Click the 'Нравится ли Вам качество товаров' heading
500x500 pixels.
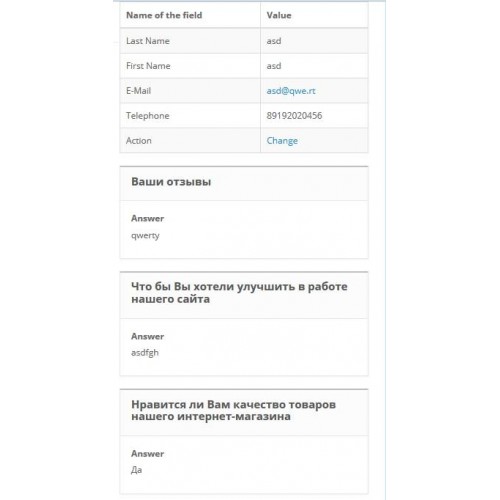tap(233, 410)
